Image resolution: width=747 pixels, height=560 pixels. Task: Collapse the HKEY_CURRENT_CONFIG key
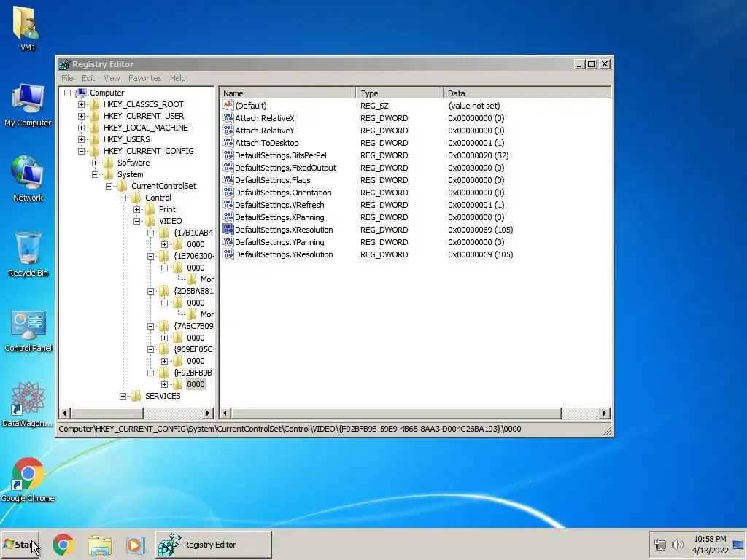click(x=82, y=151)
